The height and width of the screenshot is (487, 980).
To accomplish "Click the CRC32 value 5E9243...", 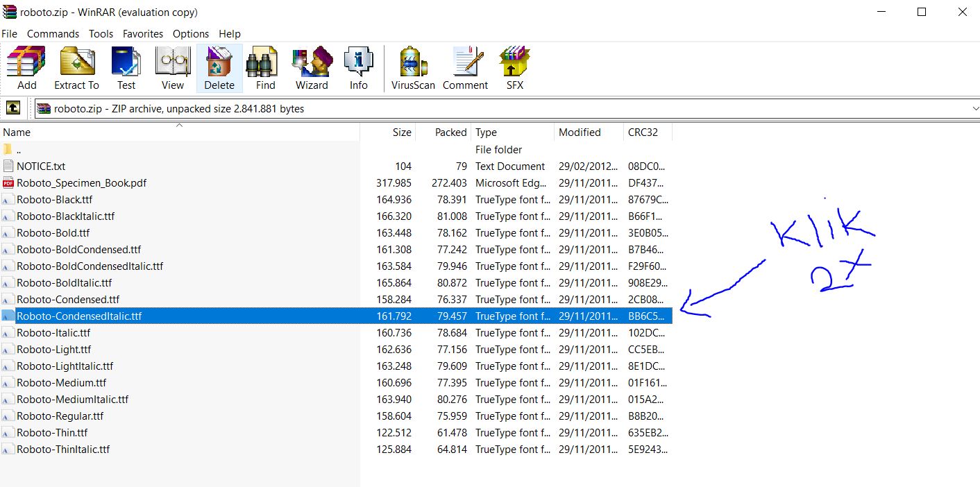I will point(648,450).
